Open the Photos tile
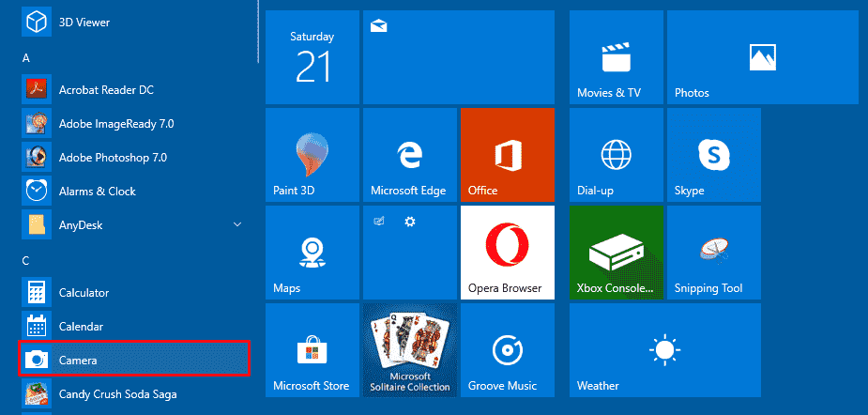The height and width of the screenshot is (415, 868). pos(762,57)
